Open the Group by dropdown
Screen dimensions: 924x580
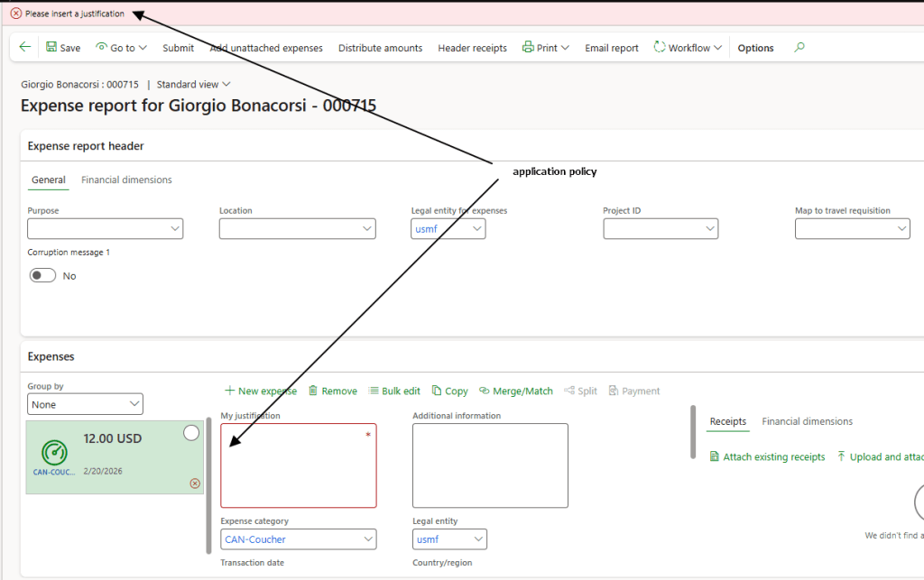(x=134, y=404)
